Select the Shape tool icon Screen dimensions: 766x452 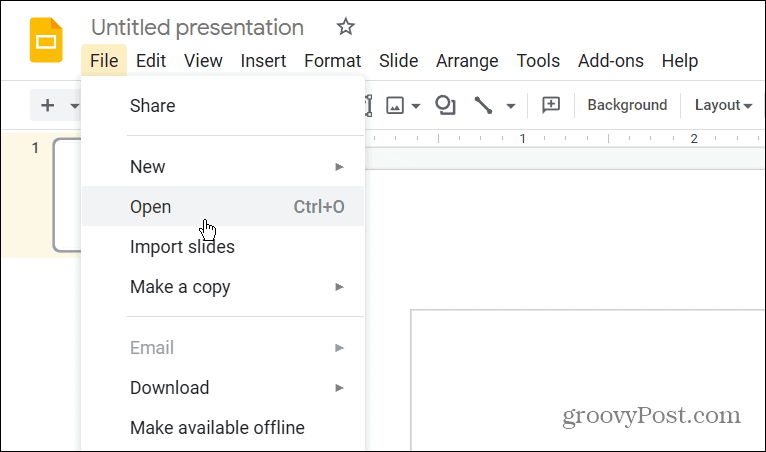click(445, 105)
